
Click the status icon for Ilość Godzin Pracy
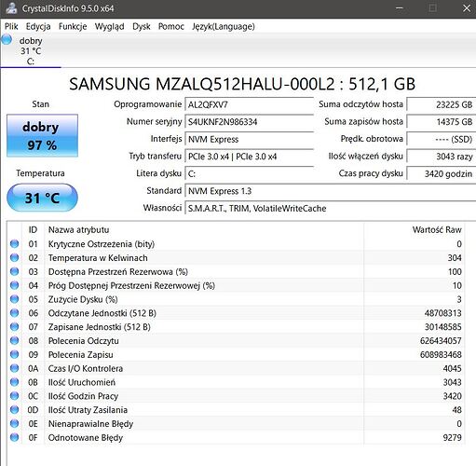(x=14, y=396)
